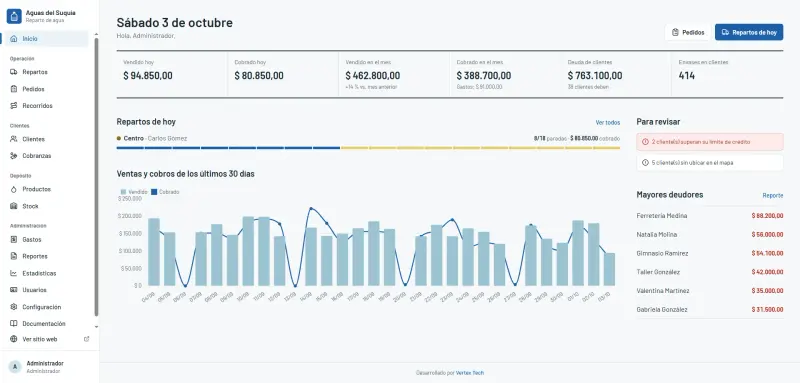The image size is (800, 383).
Task: Select debtor Ferretería Medina
Action: tap(710, 216)
